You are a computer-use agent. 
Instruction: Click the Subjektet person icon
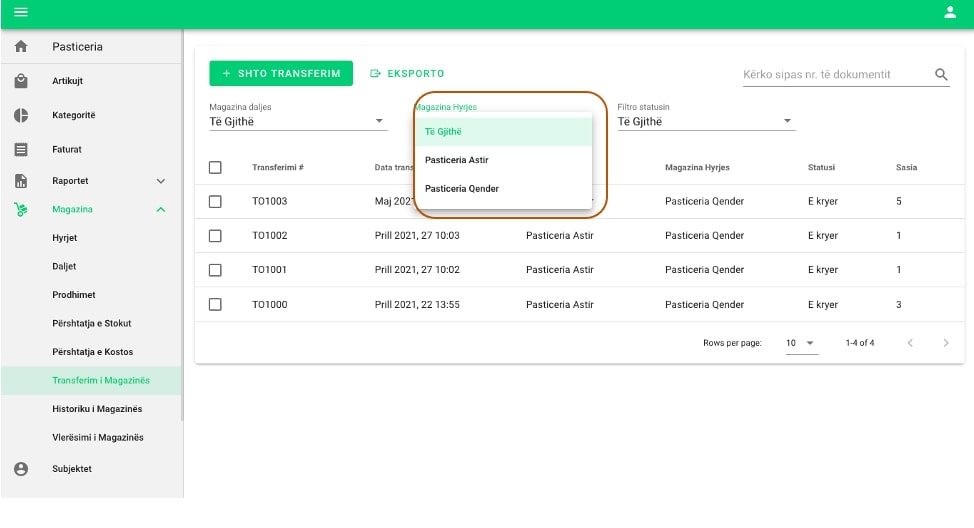click(x=21, y=468)
